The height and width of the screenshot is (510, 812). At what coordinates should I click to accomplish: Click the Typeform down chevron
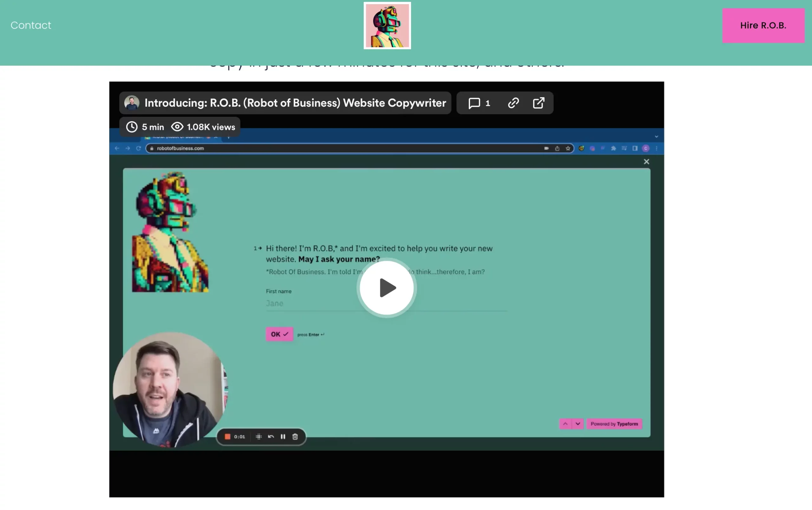pyautogui.click(x=578, y=424)
